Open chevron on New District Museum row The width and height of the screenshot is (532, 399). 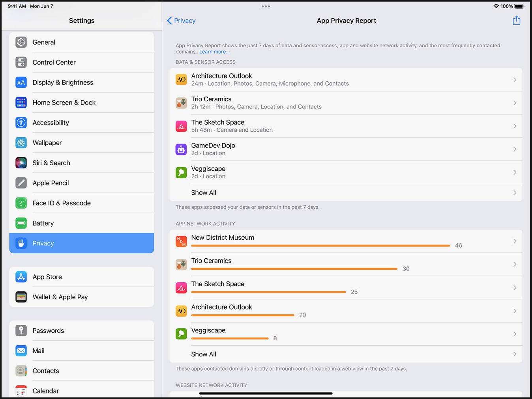515,241
